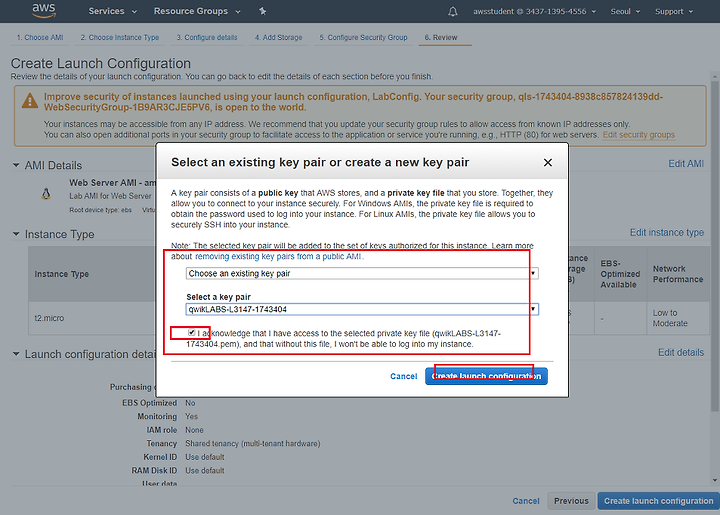This screenshot has width=720, height=515.
Task: Open 'removing existing key pairs from a public AMI' link
Action: (x=278, y=257)
